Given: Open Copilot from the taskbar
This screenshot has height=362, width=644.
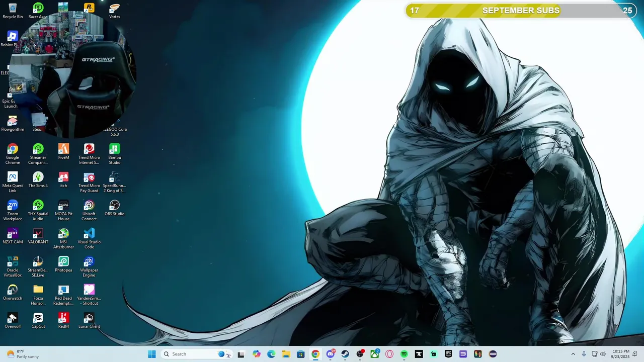Looking at the screenshot, I should pos(257,354).
